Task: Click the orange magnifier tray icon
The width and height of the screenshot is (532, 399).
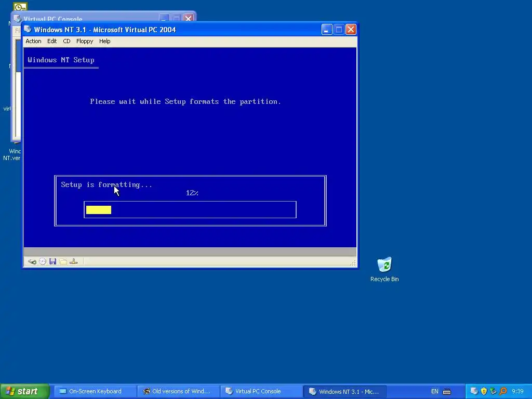Action: pyautogui.click(x=503, y=391)
